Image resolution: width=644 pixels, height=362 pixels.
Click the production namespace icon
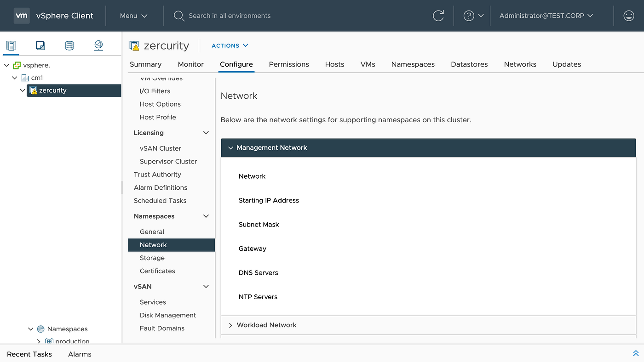tap(49, 341)
